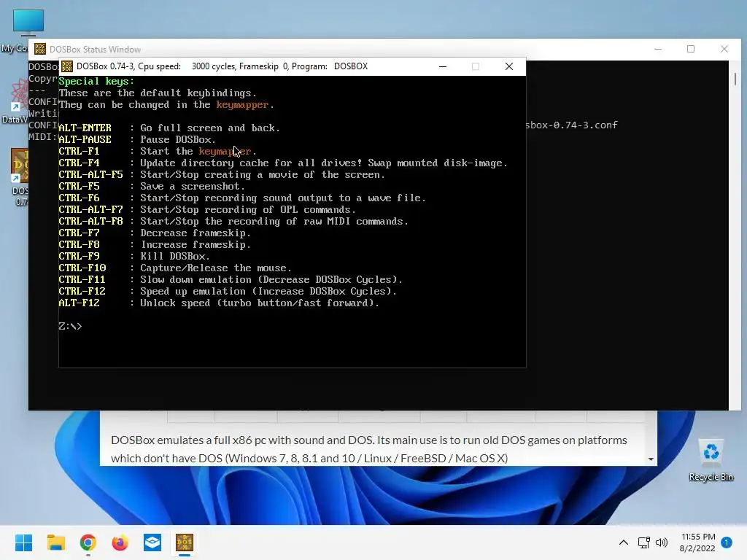Maximize the DOSBox Status Window
The height and width of the screenshot is (560, 747).
coord(691,49)
